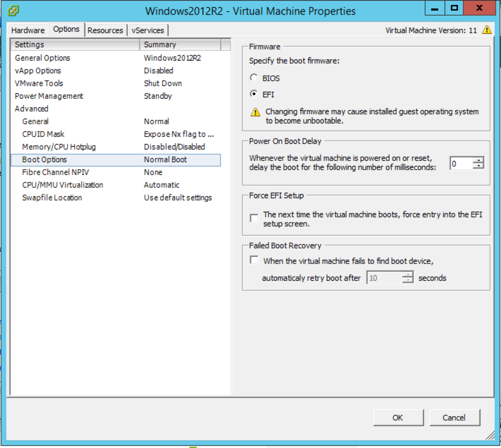Increase the boot retry seconds value
This screenshot has height=448, width=501.
[x=408, y=275]
